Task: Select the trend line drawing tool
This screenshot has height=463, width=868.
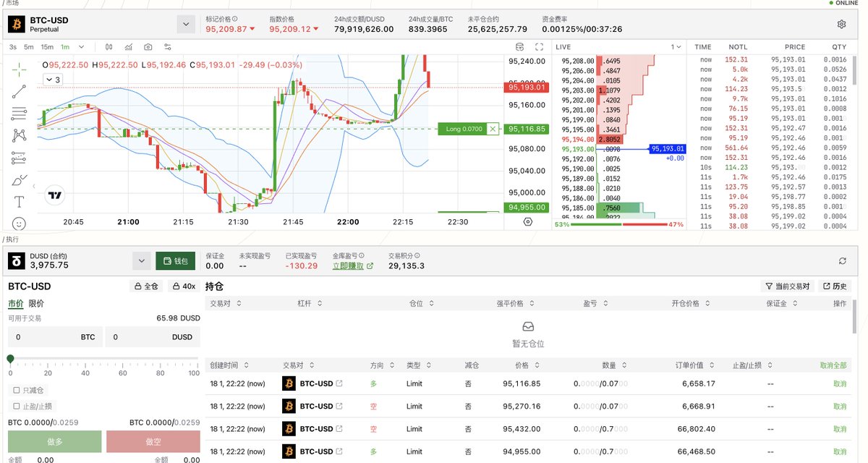Action: pos(19,91)
